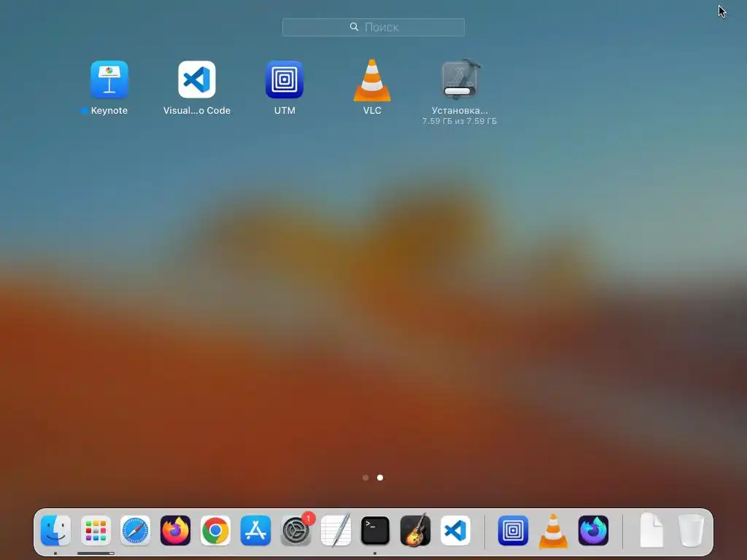747x560 pixels.
Task: Click the Установка installer icon in Launchpad
Action: coord(460,79)
